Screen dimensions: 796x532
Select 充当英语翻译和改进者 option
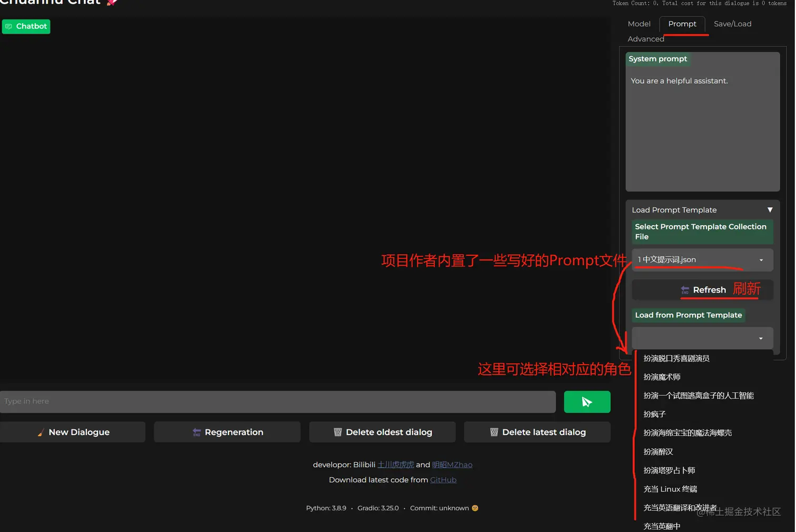coord(680,508)
